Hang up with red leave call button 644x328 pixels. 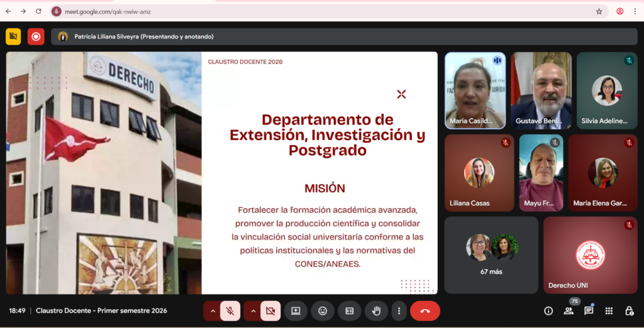(x=425, y=311)
